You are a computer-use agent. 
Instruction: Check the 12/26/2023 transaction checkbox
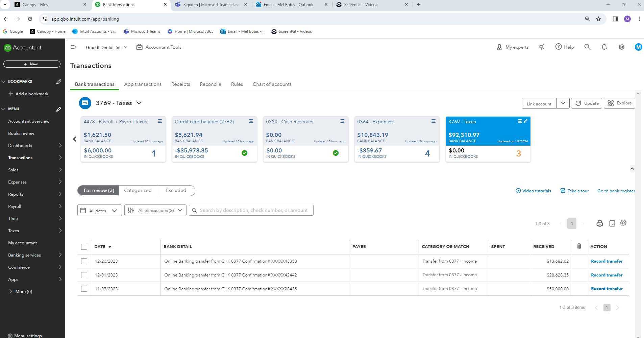(84, 261)
